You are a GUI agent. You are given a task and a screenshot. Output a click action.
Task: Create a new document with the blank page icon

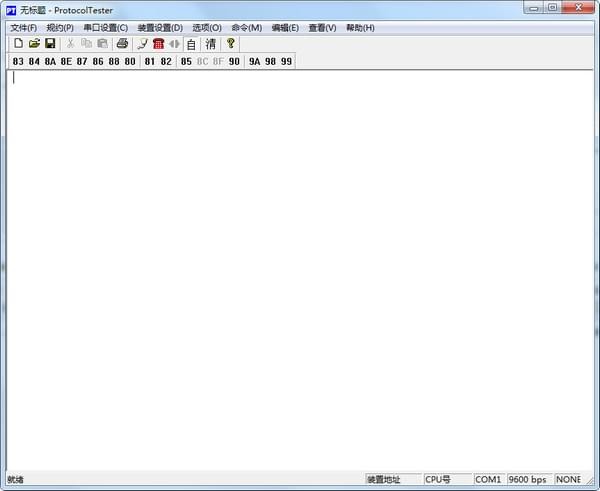[x=18, y=44]
